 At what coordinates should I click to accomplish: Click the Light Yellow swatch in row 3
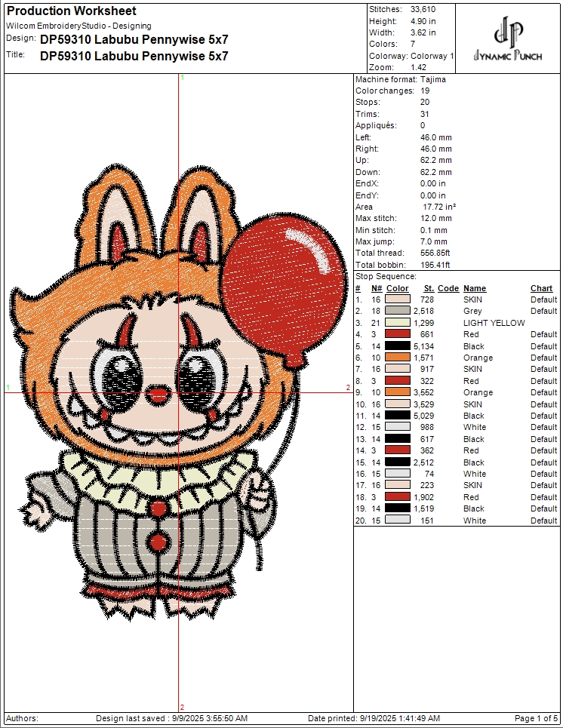[398, 322]
